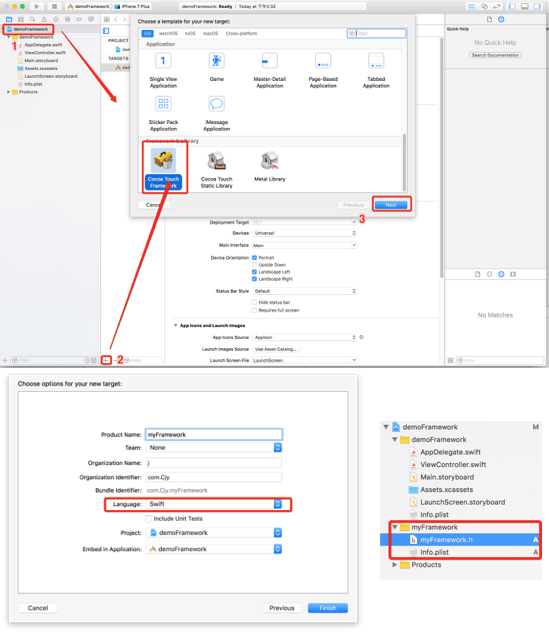549x633 pixels.
Task: Toggle the bottom Debug area button
Action: (x=524, y=6)
